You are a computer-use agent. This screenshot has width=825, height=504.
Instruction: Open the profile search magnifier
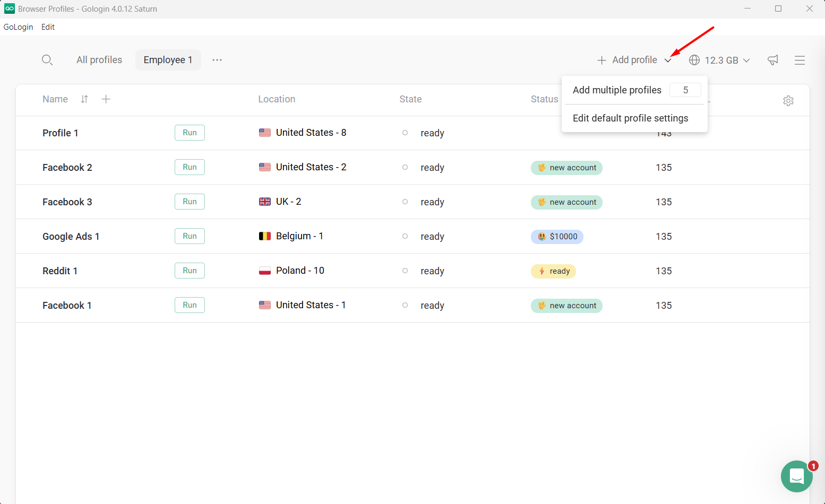tap(47, 60)
